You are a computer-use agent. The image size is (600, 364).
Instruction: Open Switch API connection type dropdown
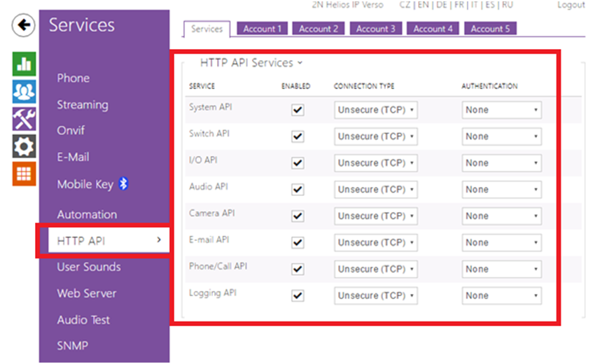point(376,136)
